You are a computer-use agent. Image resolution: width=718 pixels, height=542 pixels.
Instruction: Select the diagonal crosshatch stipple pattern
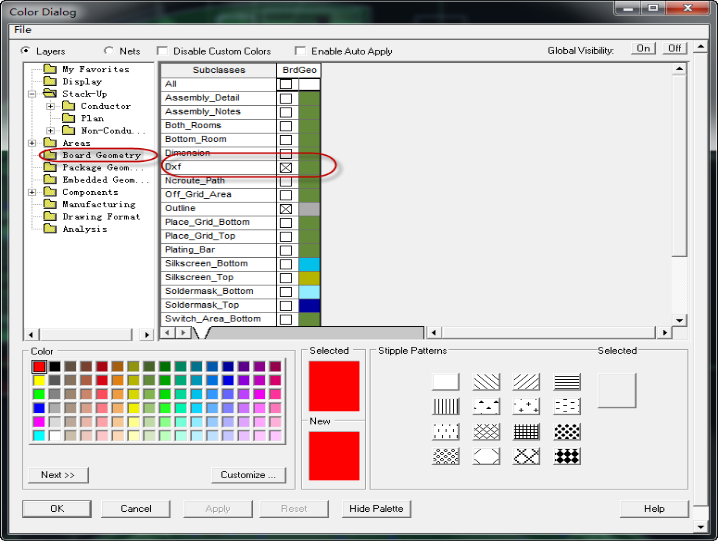(x=486, y=431)
